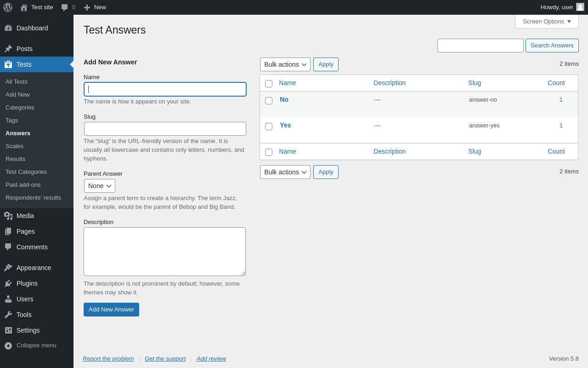Viewport: 588px width, 368px height.
Task: Click the answer-yes slug text
Action: 484,126
